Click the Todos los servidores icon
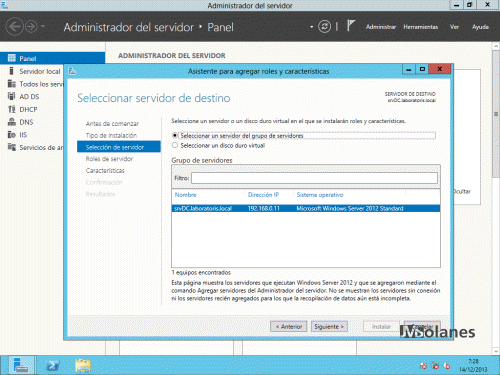 12,84
